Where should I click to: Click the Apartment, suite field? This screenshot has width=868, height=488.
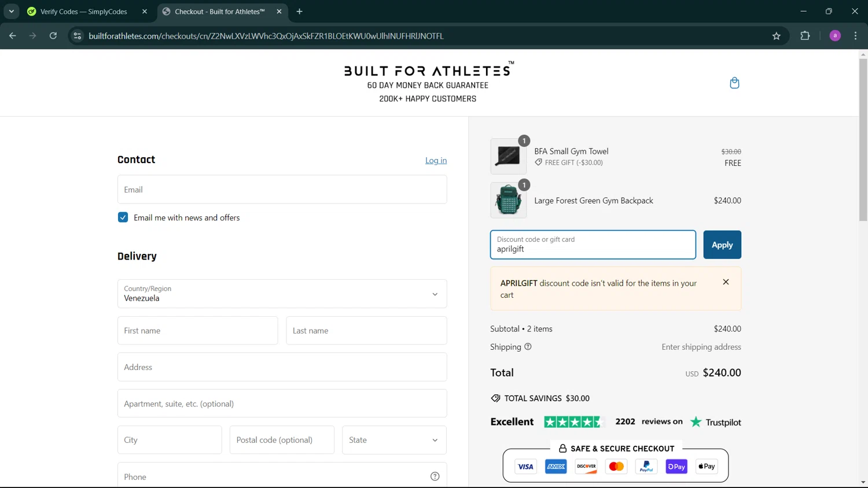(282, 404)
